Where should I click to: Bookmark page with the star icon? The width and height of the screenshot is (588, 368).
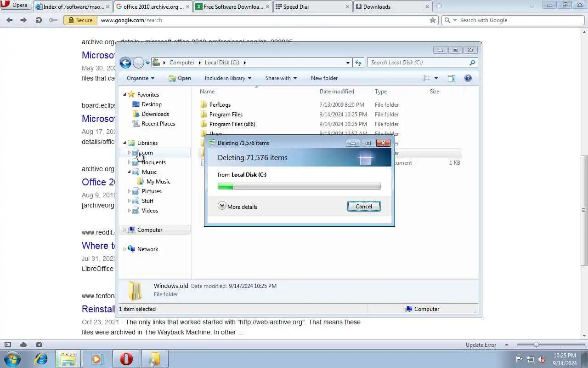click(x=432, y=20)
